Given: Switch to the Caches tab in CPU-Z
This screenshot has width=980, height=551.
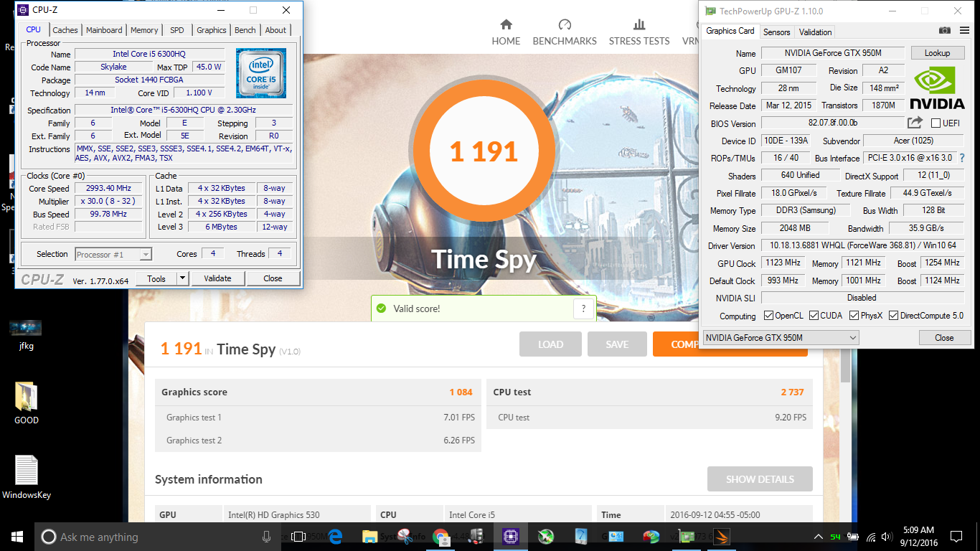Looking at the screenshot, I should tap(65, 30).
